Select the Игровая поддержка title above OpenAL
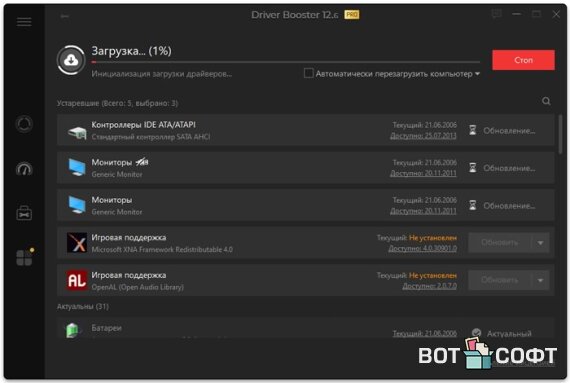 click(x=129, y=275)
